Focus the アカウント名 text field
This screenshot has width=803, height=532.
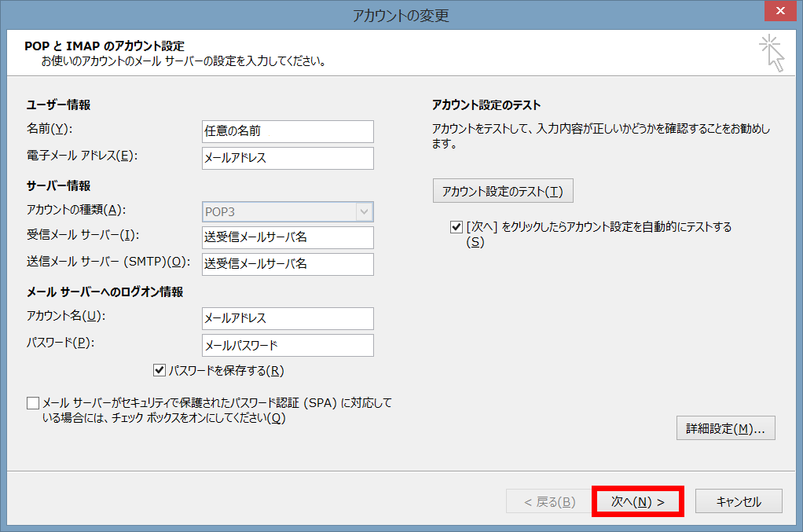tap(287, 318)
